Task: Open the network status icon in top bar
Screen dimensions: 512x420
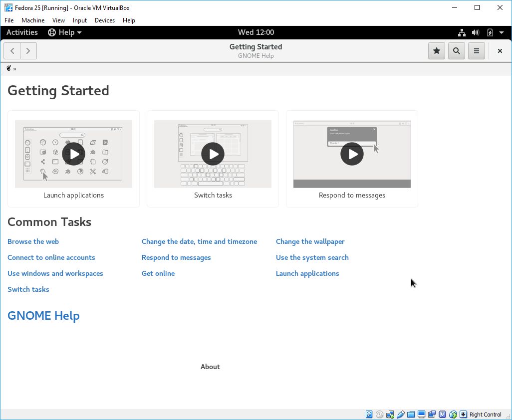Action: point(462,32)
